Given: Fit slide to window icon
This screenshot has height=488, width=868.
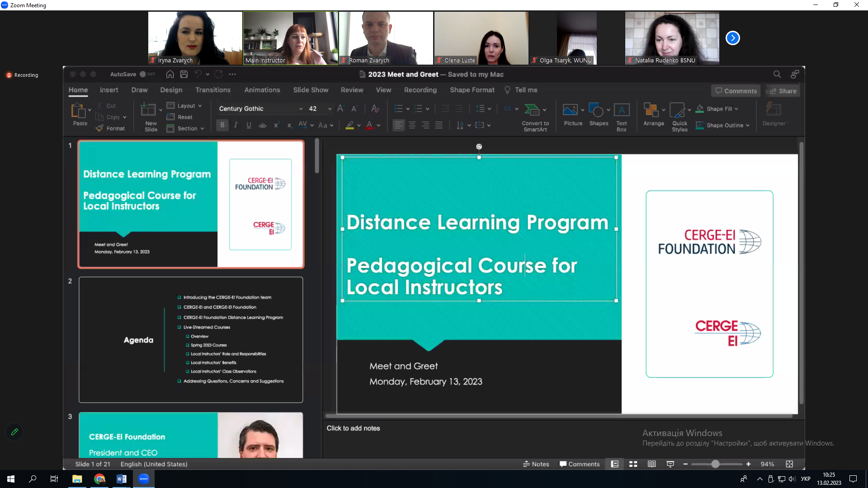Looking at the screenshot, I should [789, 464].
